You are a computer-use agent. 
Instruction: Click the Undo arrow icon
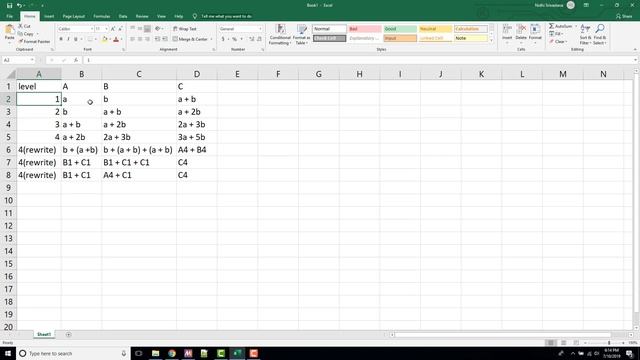[19, 6]
